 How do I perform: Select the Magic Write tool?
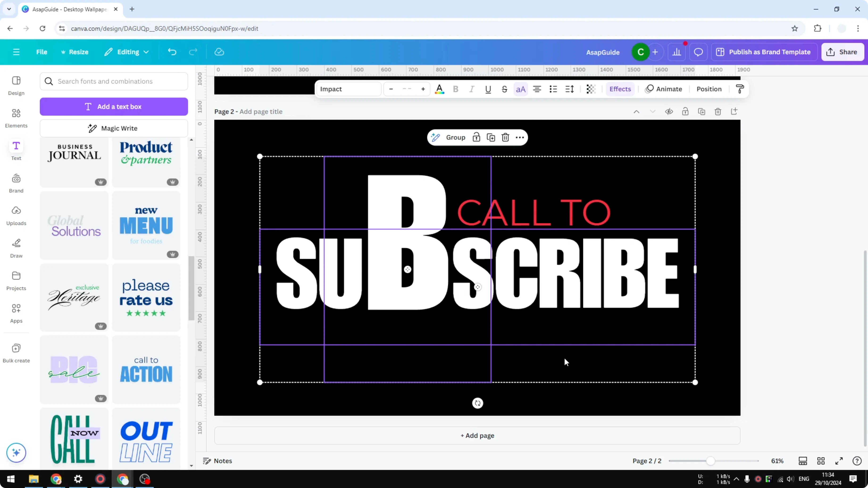click(114, 128)
